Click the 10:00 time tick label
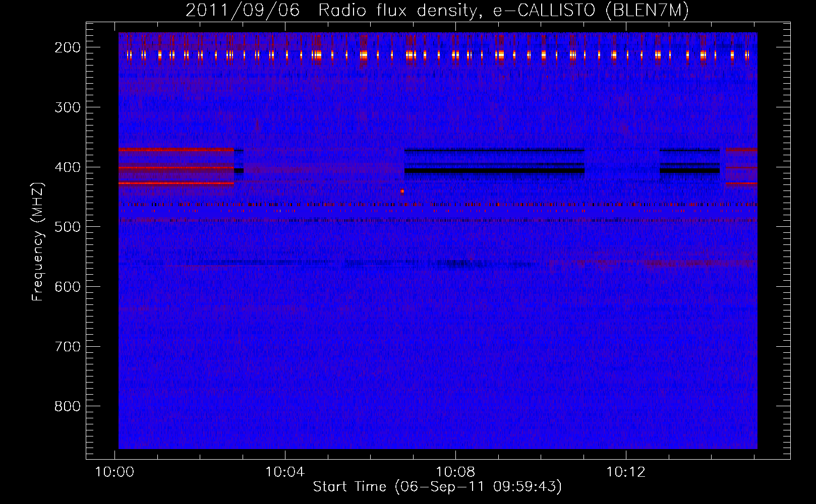The height and width of the screenshot is (504, 816). coord(114,472)
